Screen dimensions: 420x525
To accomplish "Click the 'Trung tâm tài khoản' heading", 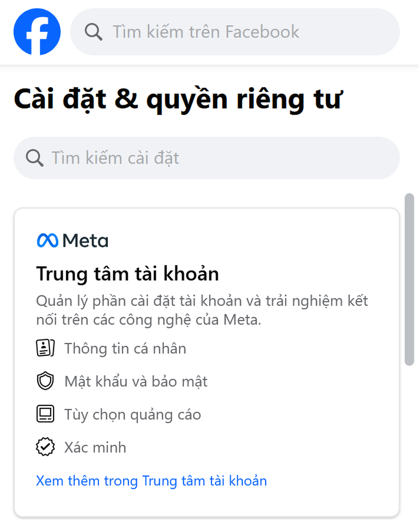I will (127, 274).
